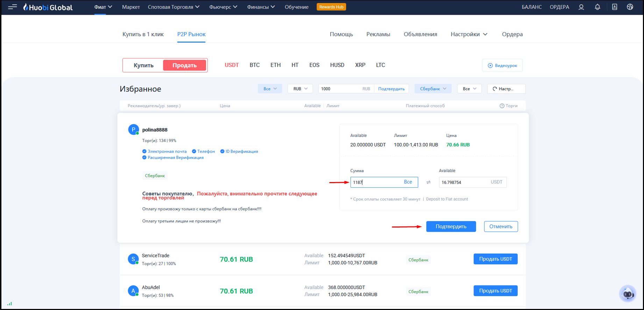The height and width of the screenshot is (310, 644).
Task: Click the Торги help question icon
Action: [502, 106]
